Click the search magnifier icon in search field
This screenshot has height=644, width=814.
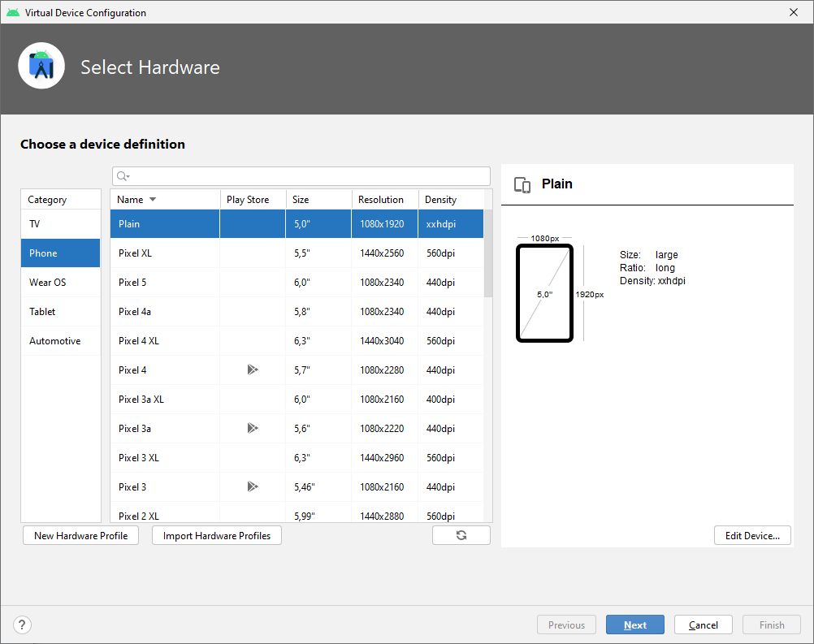click(x=123, y=176)
